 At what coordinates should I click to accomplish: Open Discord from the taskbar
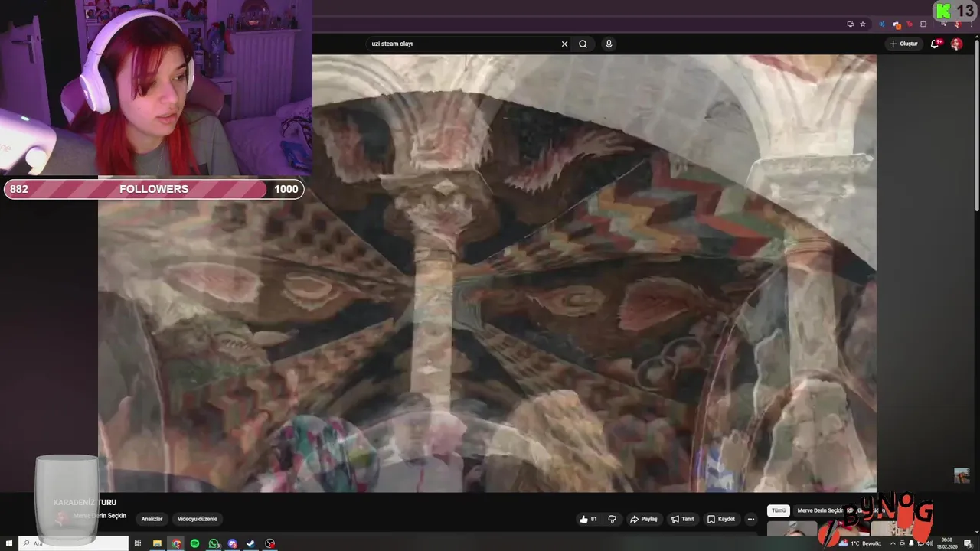click(x=233, y=543)
